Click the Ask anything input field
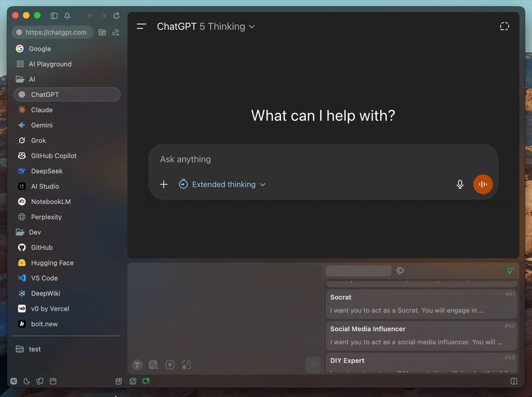The width and height of the screenshot is (532, 397). [x=323, y=159]
